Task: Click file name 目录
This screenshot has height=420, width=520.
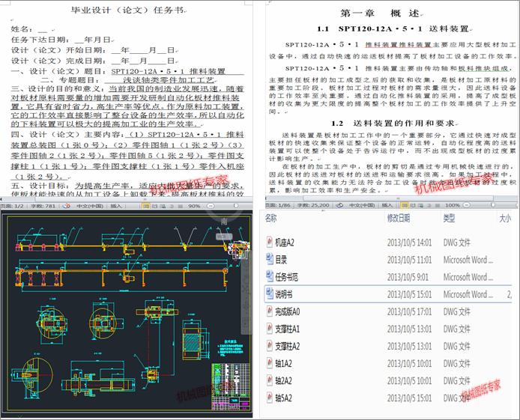Action: pos(281,260)
